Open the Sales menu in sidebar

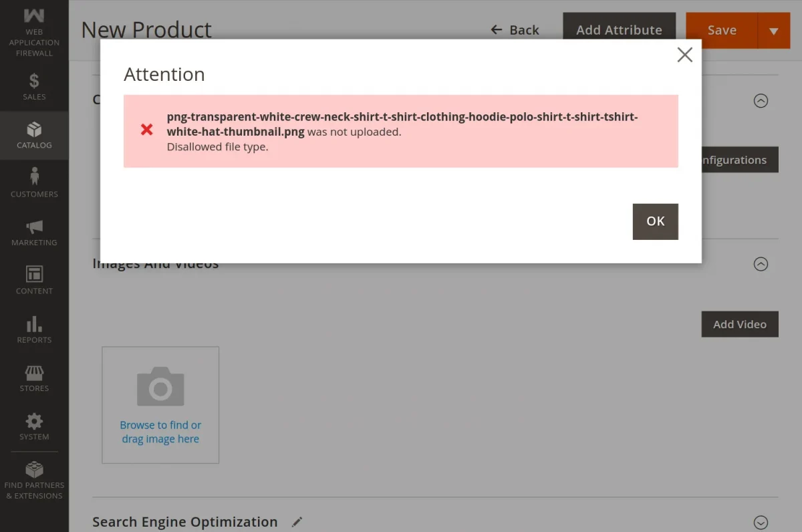point(34,87)
